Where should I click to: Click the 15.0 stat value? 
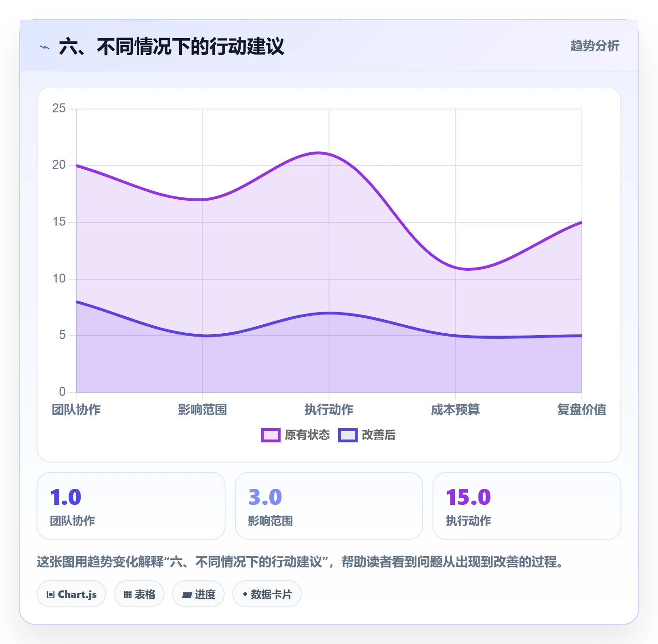[x=468, y=497]
